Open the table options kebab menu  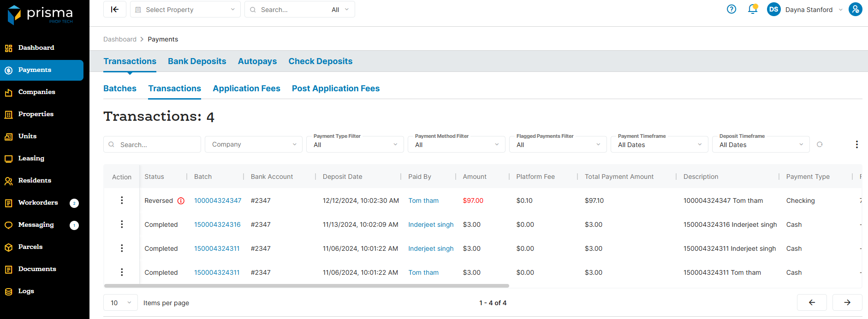coord(856,145)
